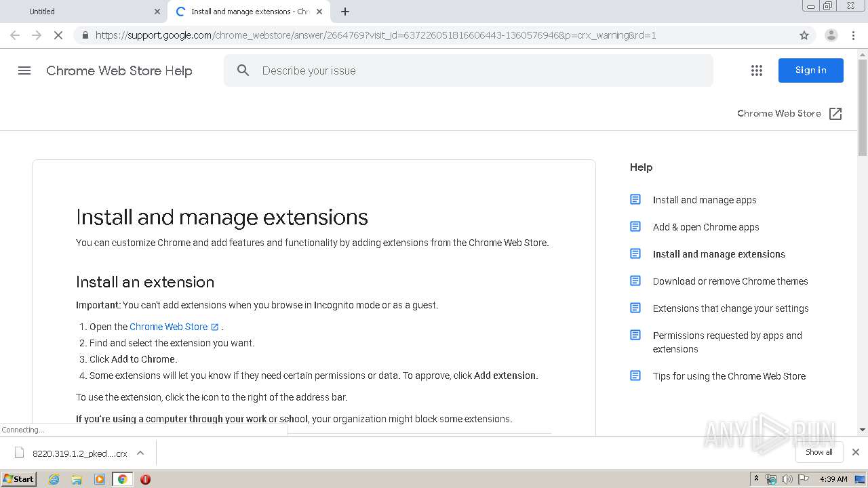Click the Chrome Web Store external-link icon

tap(835, 114)
